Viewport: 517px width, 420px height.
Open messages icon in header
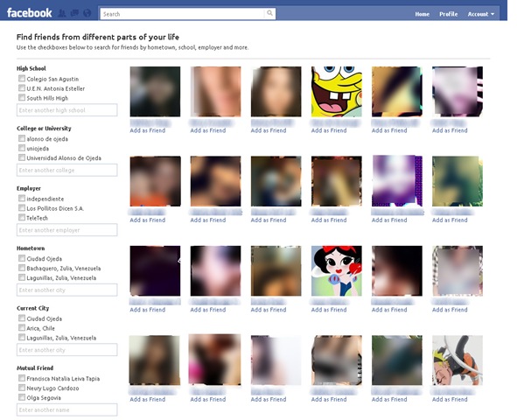(x=74, y=13)
